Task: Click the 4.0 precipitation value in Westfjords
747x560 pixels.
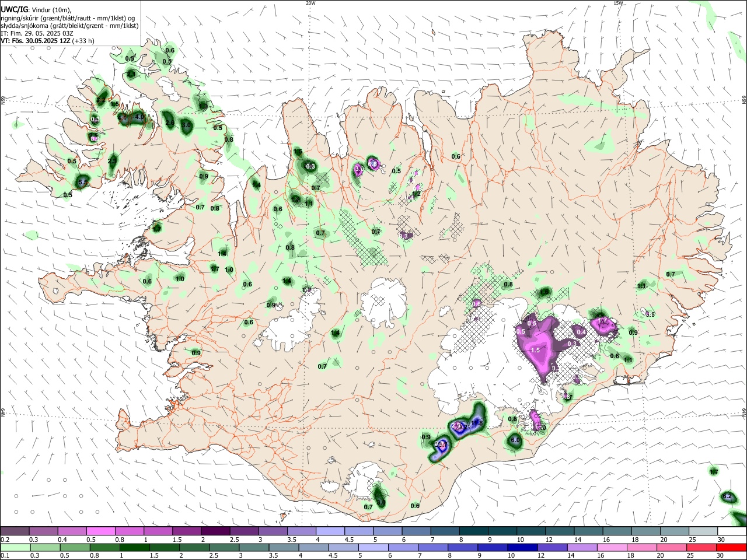Action: [x=139, y=117]
